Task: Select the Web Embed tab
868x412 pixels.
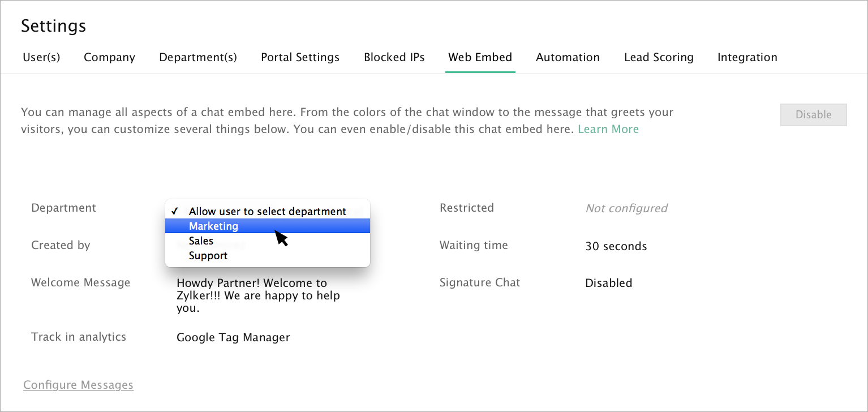Action: tap(480, 57)
